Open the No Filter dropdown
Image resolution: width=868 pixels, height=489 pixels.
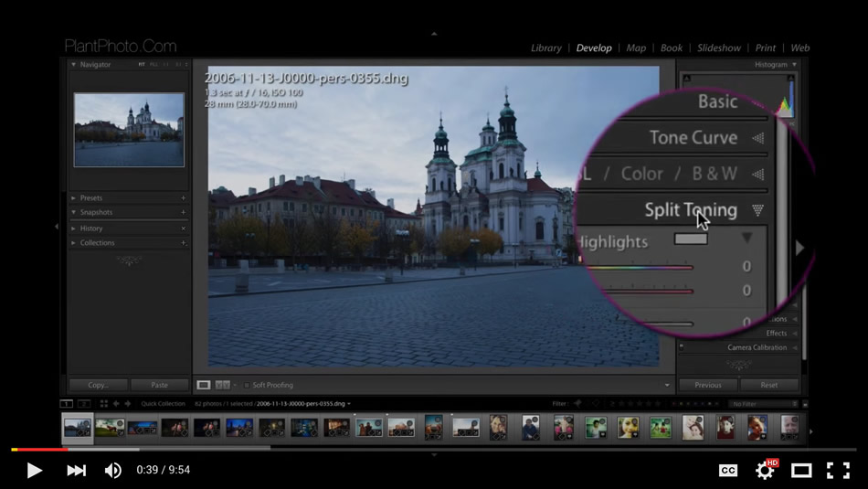[762, 404]
